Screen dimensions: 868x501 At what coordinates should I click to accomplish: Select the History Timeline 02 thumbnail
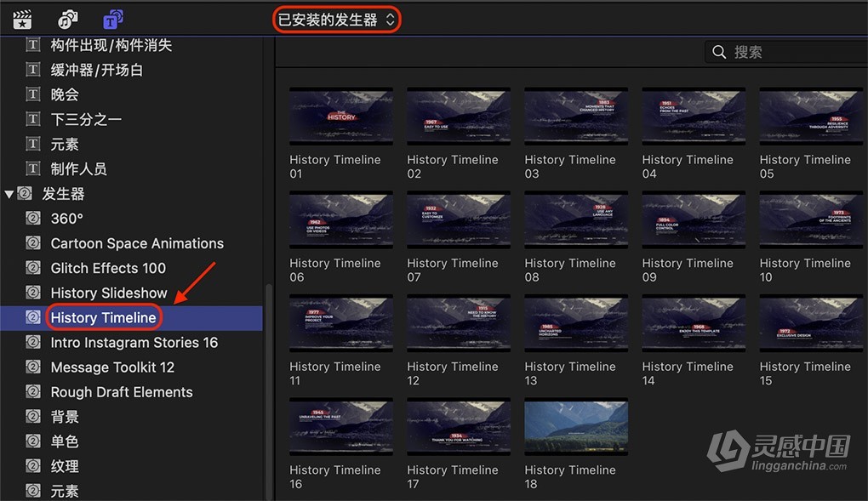tap(459, 117)
